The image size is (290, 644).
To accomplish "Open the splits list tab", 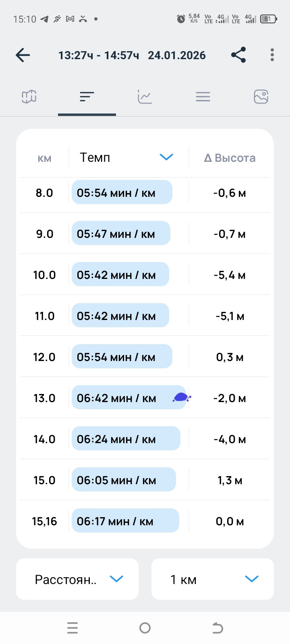I will click(87, 97).
